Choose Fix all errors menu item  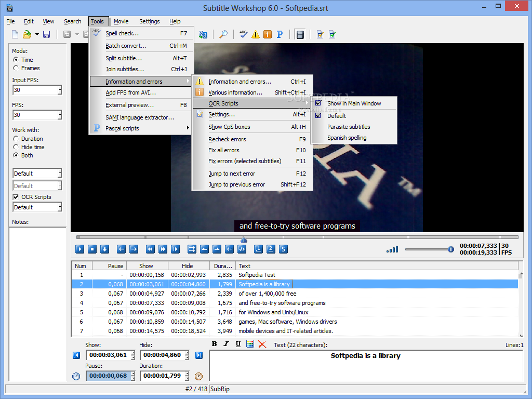252,150
